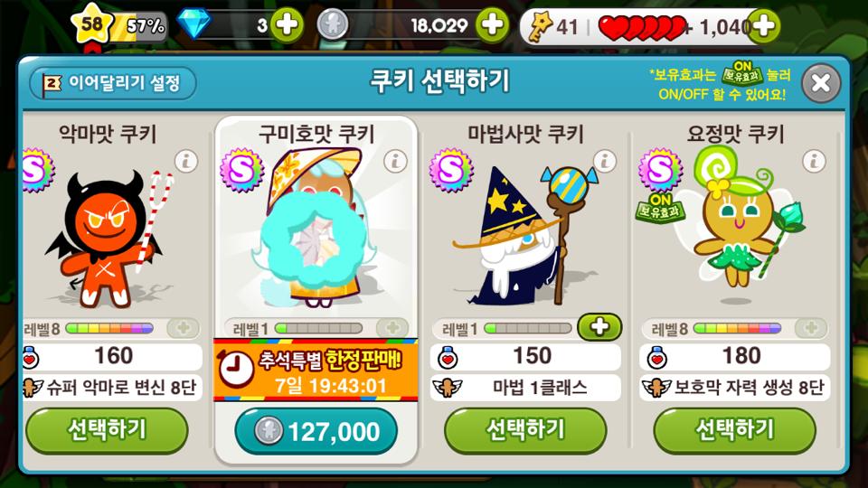Choose 요정맛 쿠키 via 선택하기 button
This screenshot has height=488, width=868.
point(734,430)
